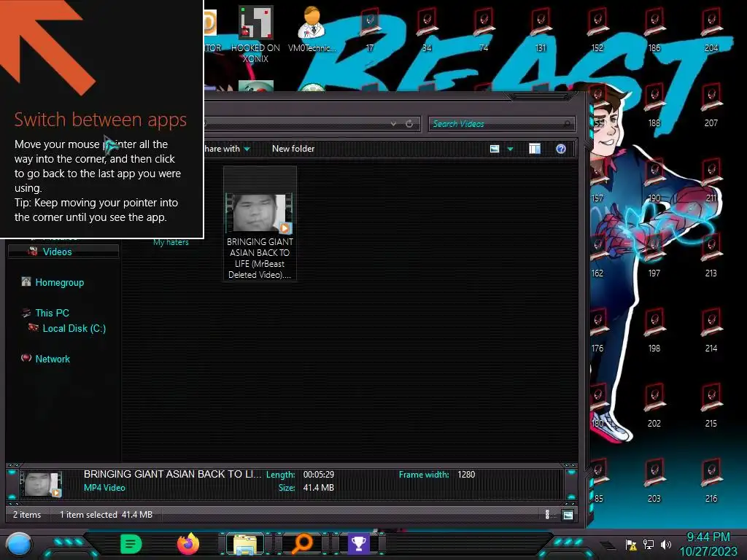Select desktop icon labeled 188
Screen dimensions: 747x560
coord(654,105)
